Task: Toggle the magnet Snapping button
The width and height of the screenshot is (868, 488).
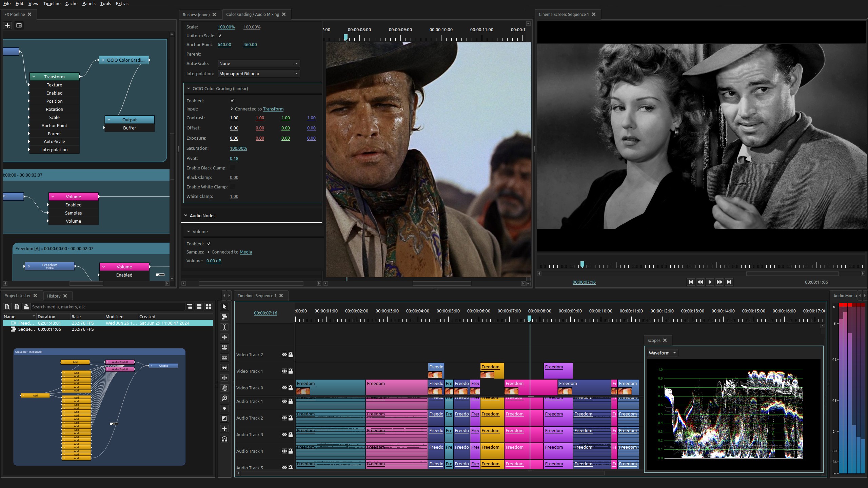Action: coord(224,439)
